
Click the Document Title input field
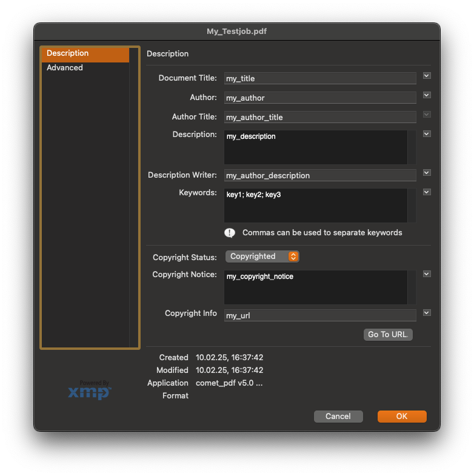point(320,78)
